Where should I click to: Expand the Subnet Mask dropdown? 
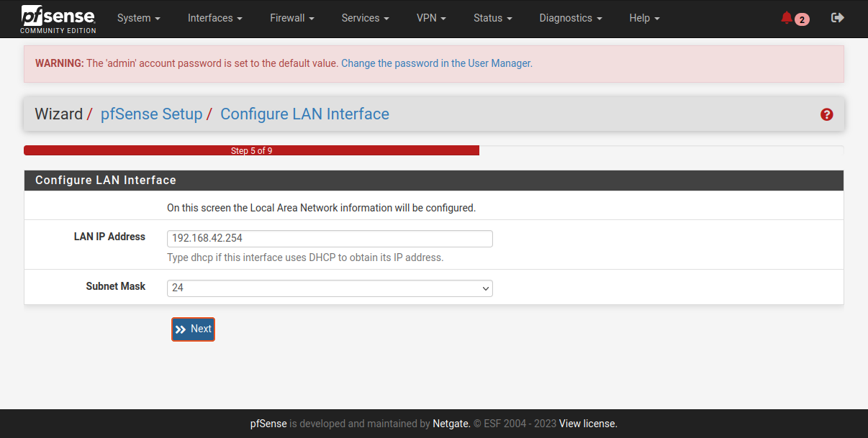coord(330,288)
